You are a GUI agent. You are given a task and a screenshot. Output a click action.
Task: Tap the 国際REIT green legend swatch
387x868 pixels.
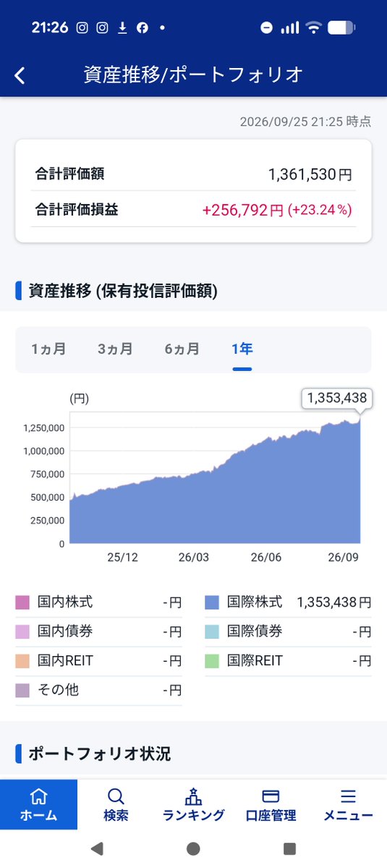point(212,661)
